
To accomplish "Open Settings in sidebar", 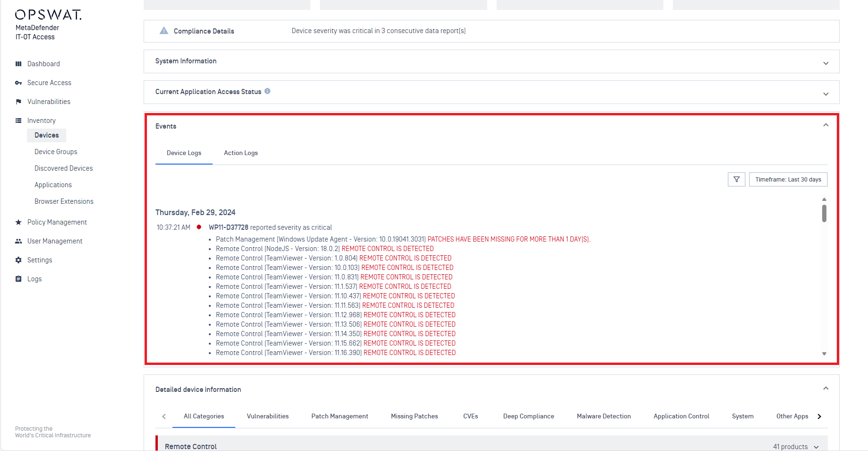I will [x=40, y=260].
